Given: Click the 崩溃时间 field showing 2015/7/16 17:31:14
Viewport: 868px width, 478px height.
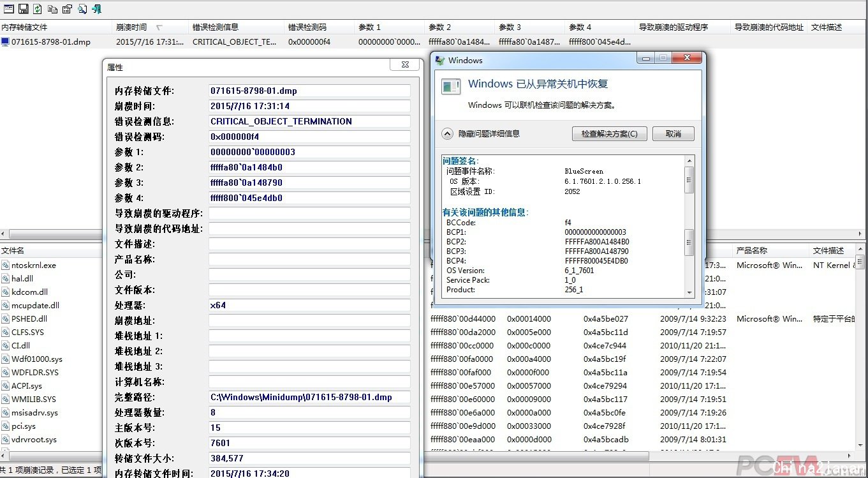Looking at the screenshot, I should (x=310, y=106).
